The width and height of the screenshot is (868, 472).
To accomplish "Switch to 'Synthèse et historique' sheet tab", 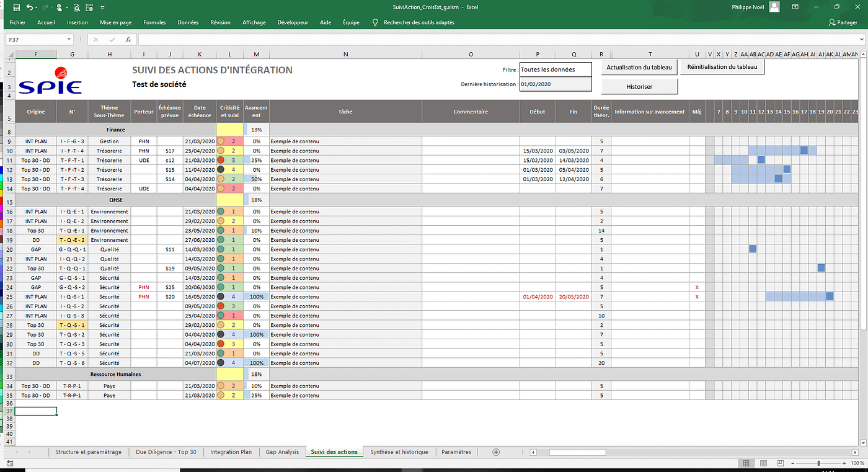I will click(399, 452).
